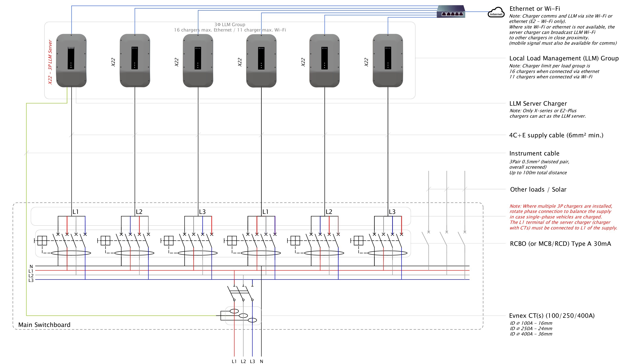624x364 pixels.
Task: Click 'ID ⌀ 100A – 16mm' text
Action: [x=531, y=323]
